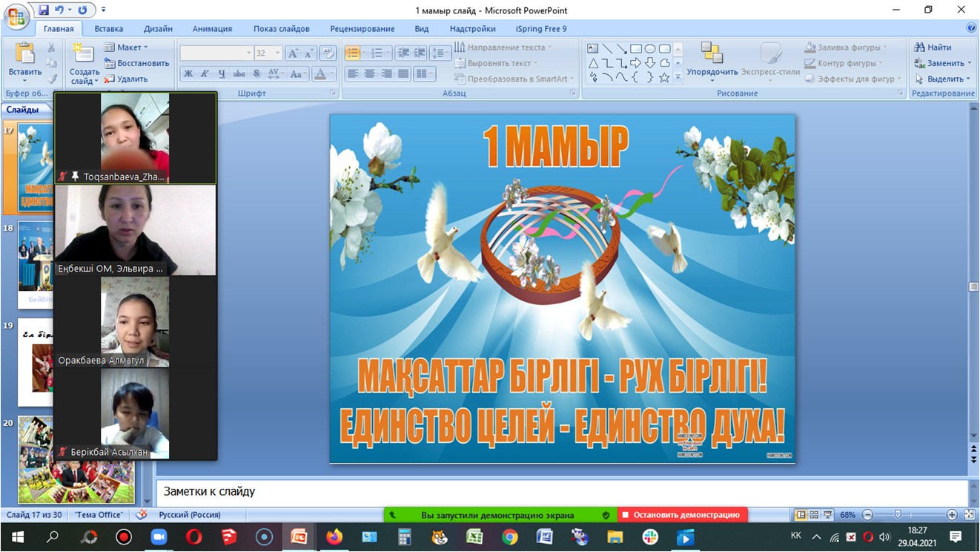
Task: Open the Анимация ribbon tab
Action: [212, 29]
